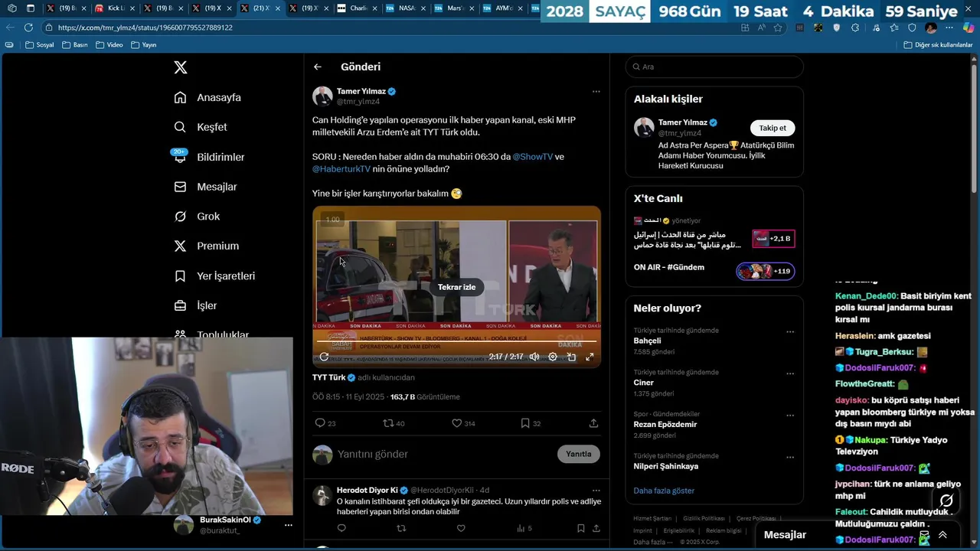The image size is (980, 551).
Task: Go to Anasayfa in the sidebar
Action: [207, 97]
